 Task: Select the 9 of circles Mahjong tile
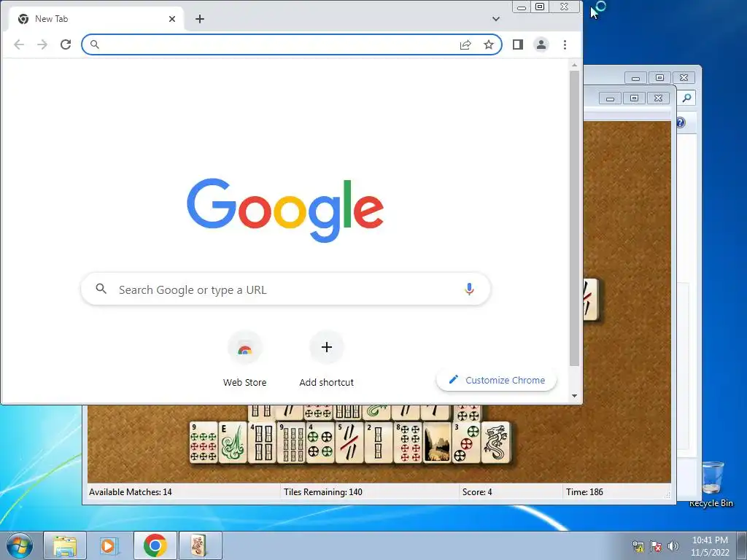[204, 443]
